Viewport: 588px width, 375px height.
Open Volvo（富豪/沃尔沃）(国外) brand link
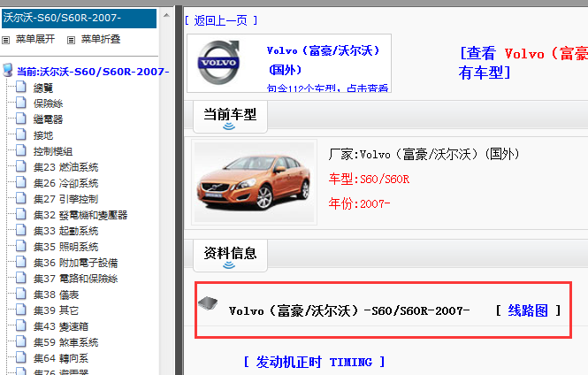[323, 60]
